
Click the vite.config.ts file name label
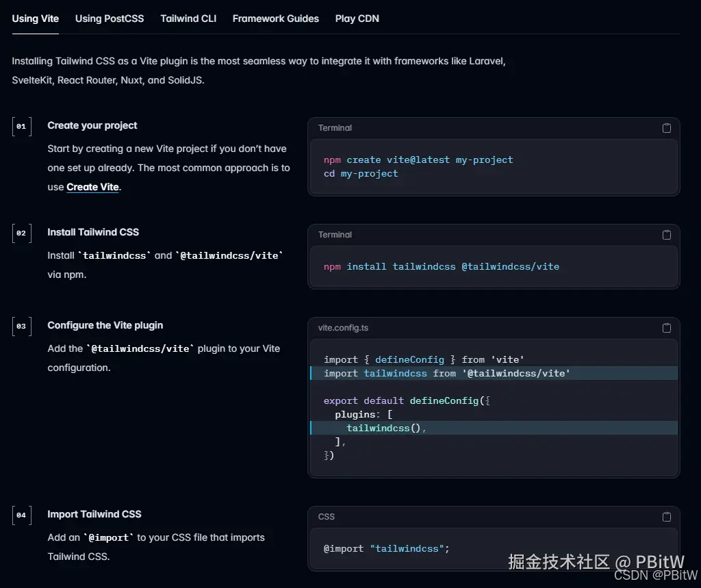tap(344, 328)
